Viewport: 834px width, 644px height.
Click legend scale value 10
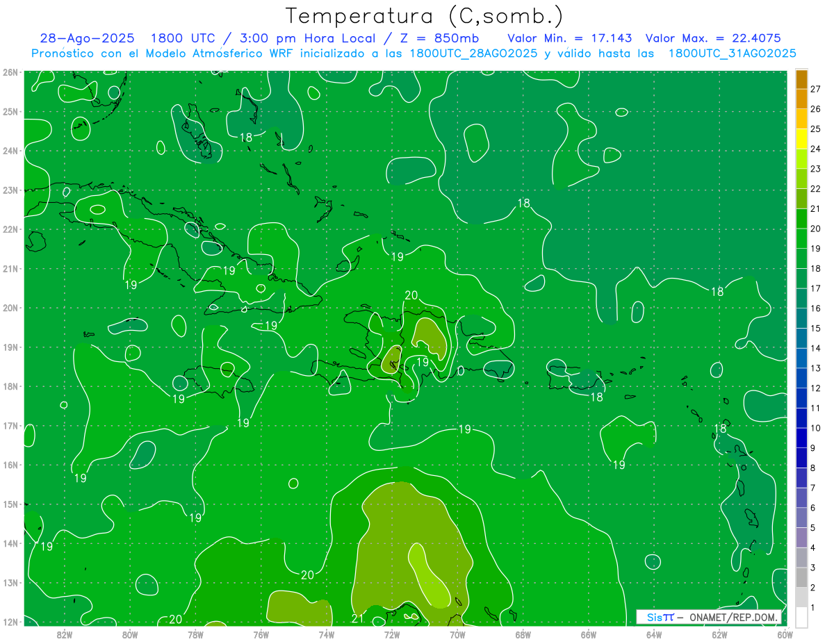815,428
